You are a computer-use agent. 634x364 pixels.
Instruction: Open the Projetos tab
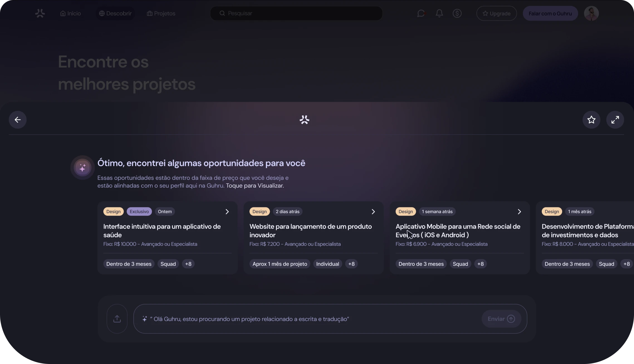(x=161, y=13)
